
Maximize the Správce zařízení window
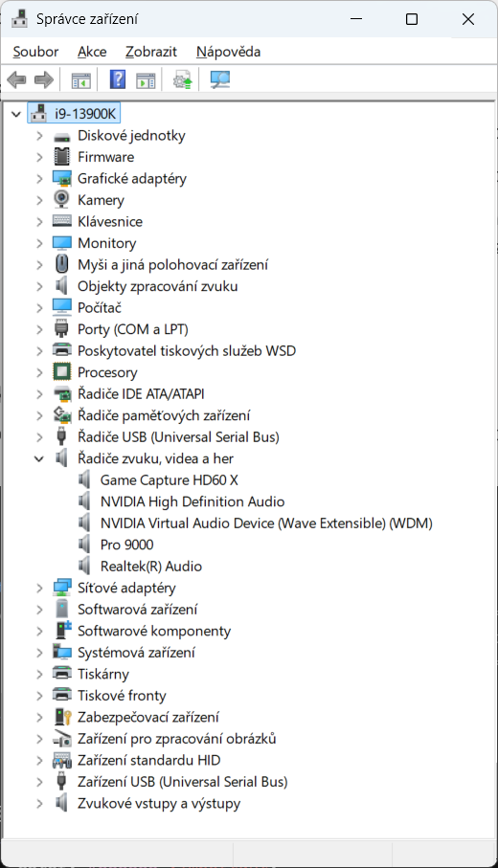[412, 19]
